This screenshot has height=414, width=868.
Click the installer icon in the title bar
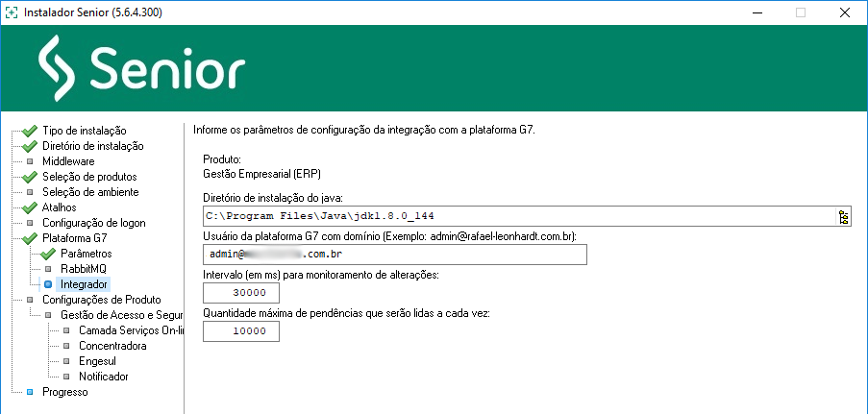coord(12,12)
